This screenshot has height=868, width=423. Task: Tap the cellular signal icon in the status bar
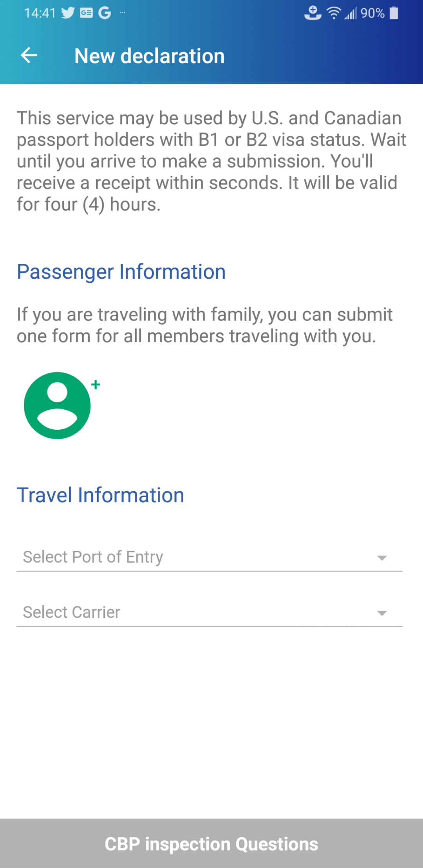click(x=350, y=13)
